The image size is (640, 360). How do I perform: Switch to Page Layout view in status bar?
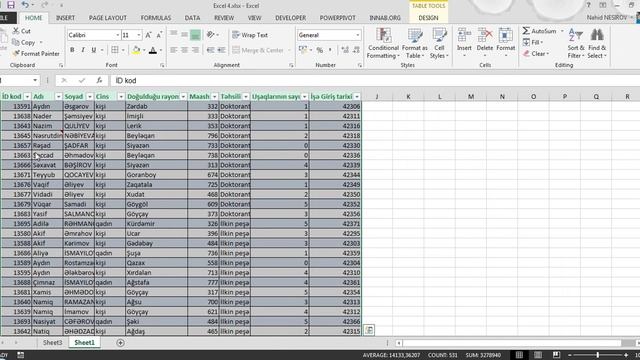point(538,355)
